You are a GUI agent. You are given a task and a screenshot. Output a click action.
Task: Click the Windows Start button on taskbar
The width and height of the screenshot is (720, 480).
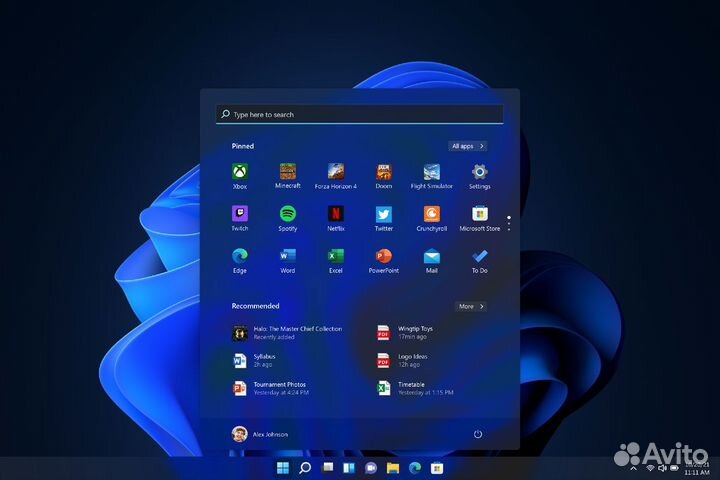pos(282,468)
